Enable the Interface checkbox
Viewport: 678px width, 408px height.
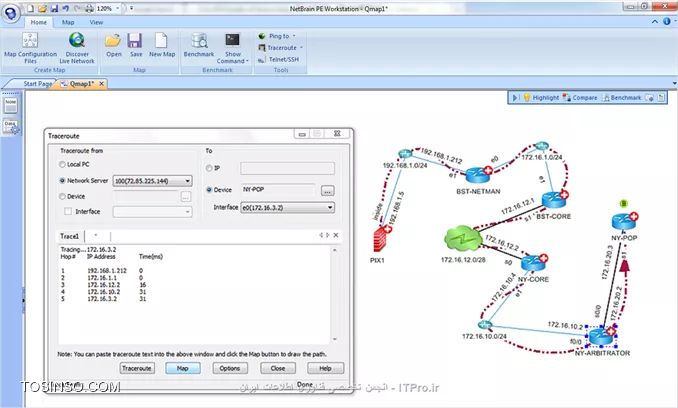[68, 211]
